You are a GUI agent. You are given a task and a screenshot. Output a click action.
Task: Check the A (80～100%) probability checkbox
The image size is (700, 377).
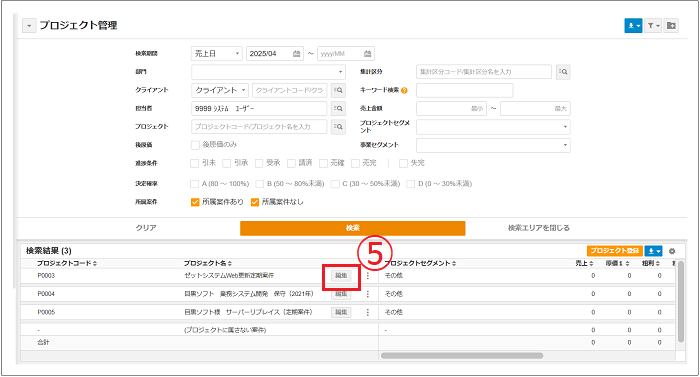(x=195, y=184)
